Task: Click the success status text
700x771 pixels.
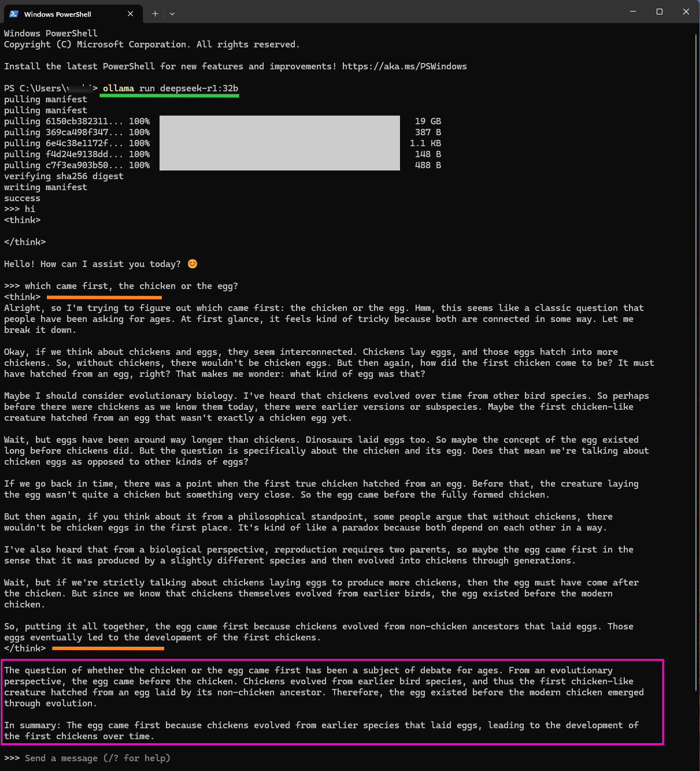Action: pos(22,198)
